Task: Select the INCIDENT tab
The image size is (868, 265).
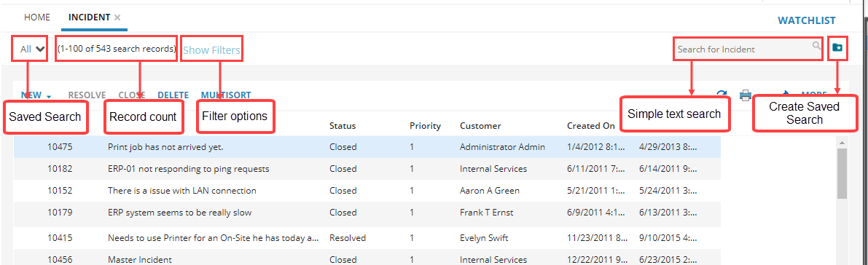Action: click(89, 17)
